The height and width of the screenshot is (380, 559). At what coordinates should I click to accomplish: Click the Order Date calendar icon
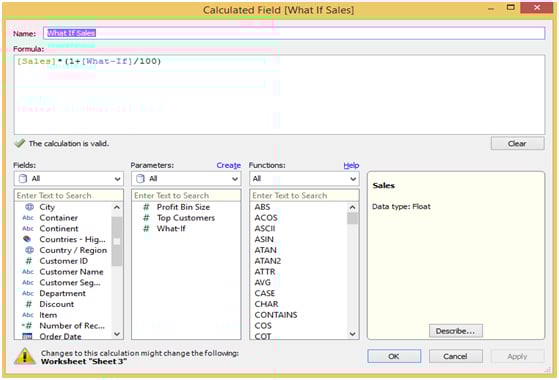27,336
